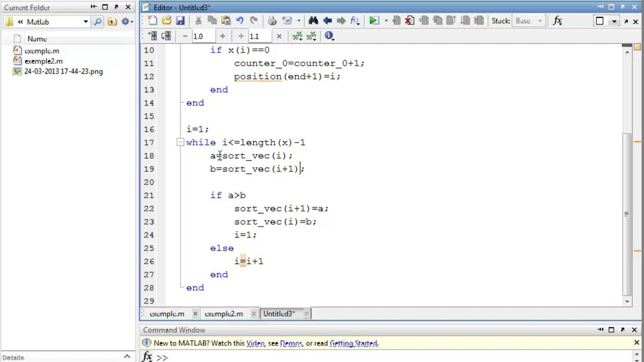Switch to exemple.m editor tab
This screenshot has width=644, height=362.
pyautogui.click(x=167, y=314)
